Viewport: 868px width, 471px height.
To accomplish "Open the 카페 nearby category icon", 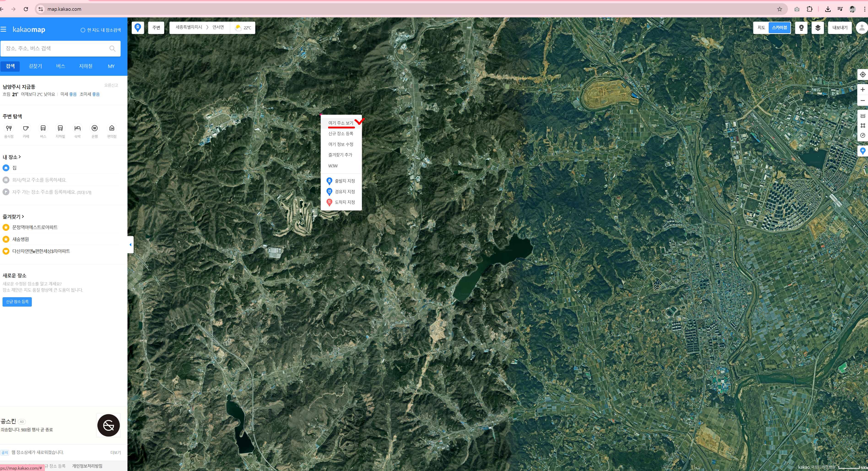I will coord(26,128).
